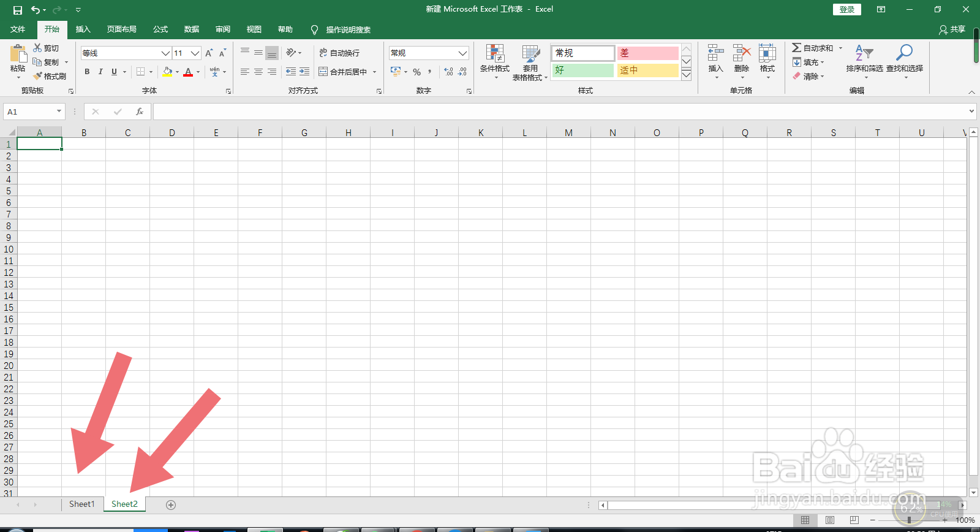
Task: Toggle Wrap Text (自动换行)
Action: [x=339, y=53]
